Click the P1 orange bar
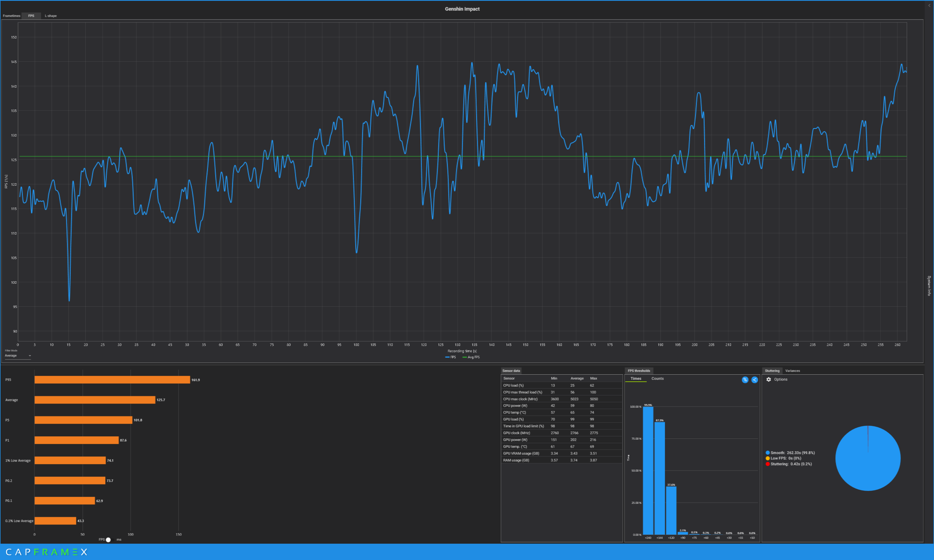 point(77,440)
